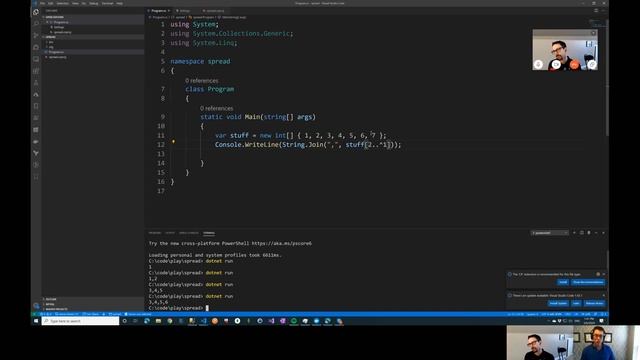Screen dimensions: 640x360
Task: Open the Explorer view in activity bar
Action: [x=36, y=12]
